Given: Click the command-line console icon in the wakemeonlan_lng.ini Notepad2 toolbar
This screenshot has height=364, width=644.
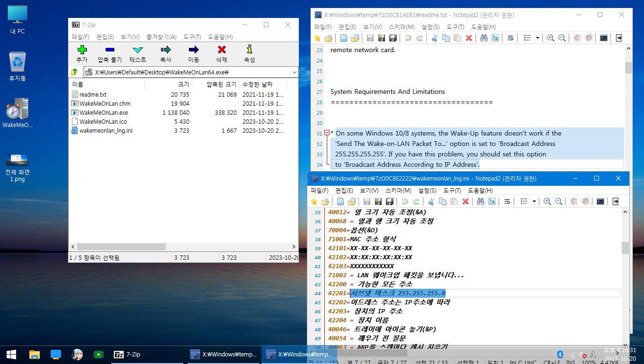Looking at the screenshot, I should 600,201.
